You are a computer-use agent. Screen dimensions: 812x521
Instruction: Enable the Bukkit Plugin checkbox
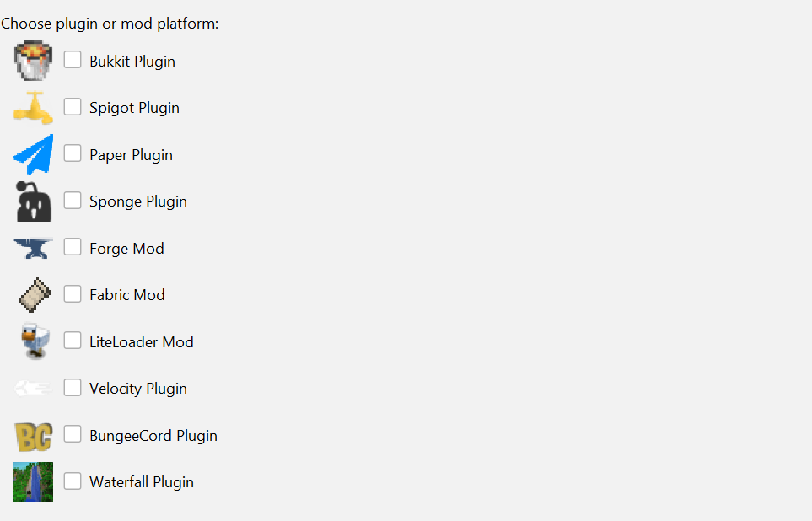pyautogui.click(x=73, y=60)
